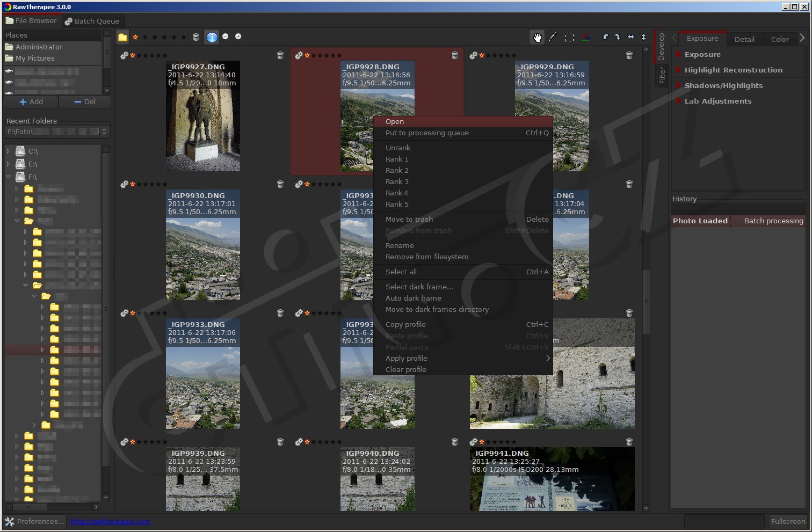
Task: Collapse the F:\ drive tree node
Action: coord(8,177)
